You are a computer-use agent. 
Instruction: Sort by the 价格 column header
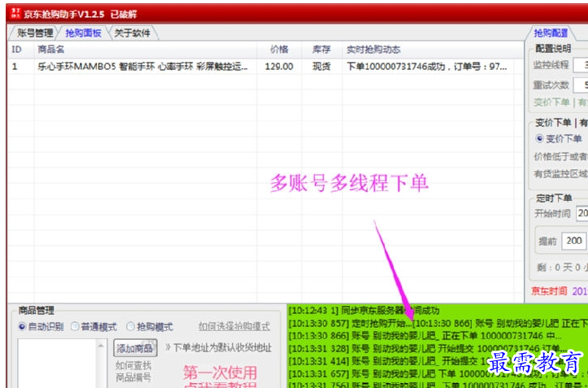tap(280, 50)
